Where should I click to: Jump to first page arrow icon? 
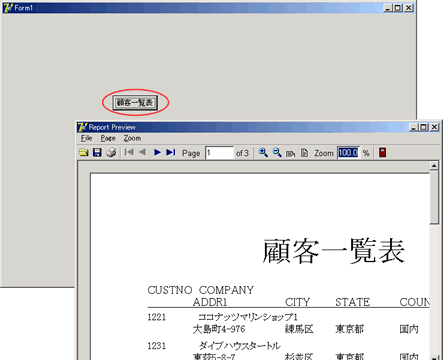point(129,152)
